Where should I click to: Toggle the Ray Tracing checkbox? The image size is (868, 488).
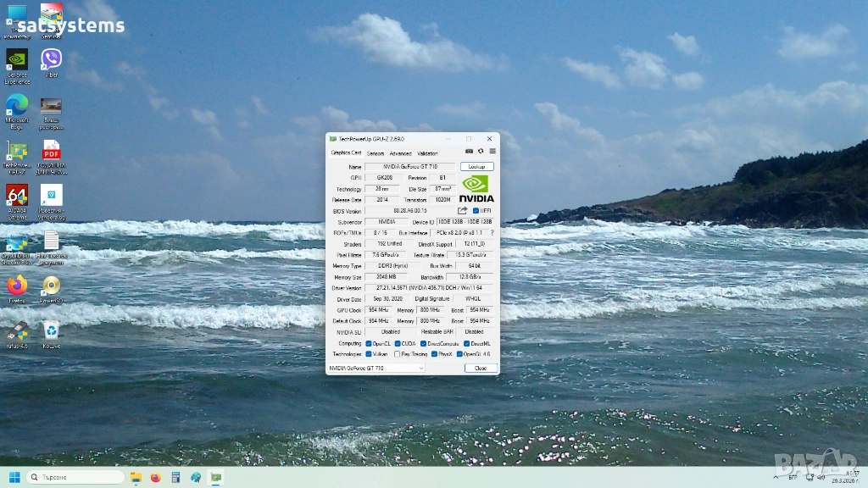[x=397, y=354]
